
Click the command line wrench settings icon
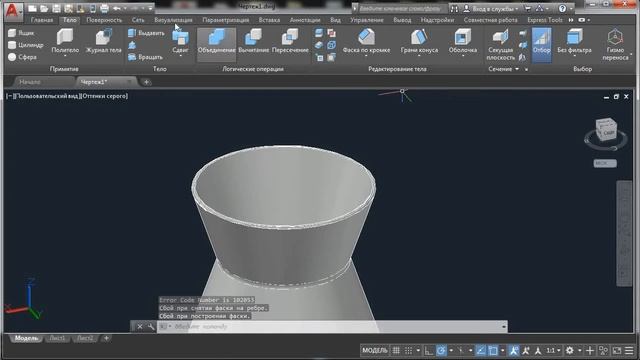click(151, 327)
